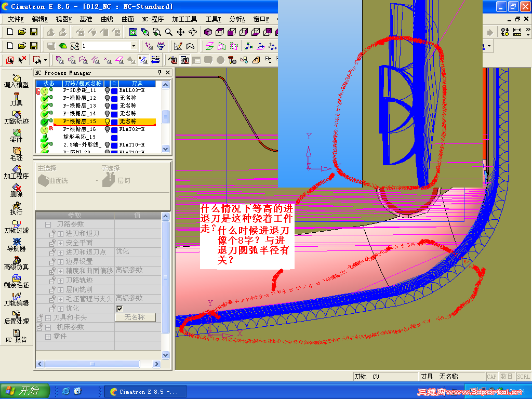
Task: Click the 删除 (delete) sidebar icon
Action: point(16,190)
